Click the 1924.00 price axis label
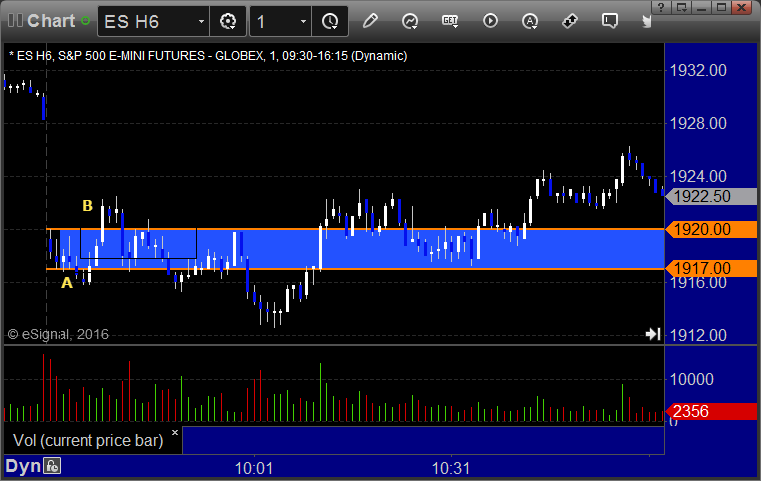 click(x=698, y=176)
